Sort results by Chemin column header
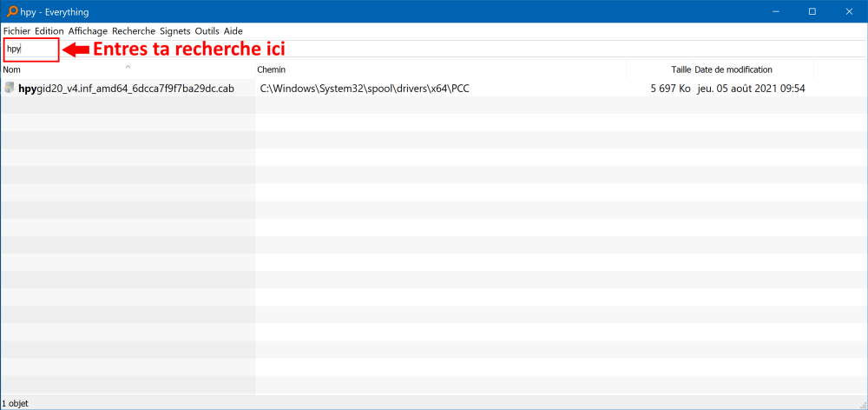The image size is (868, 410). [x=441, y=69]
